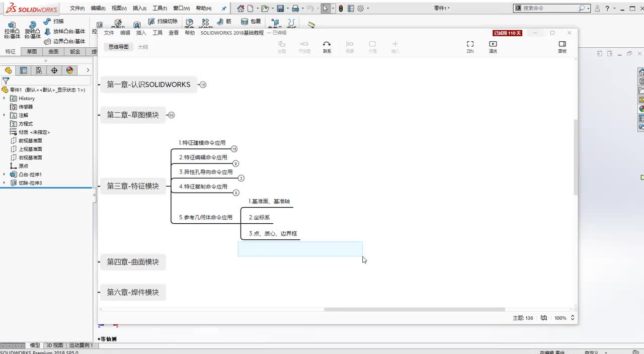Select the 第四章-曲面模块 topic
This screenshot has height=354, width=644.
tap(133, 262)
